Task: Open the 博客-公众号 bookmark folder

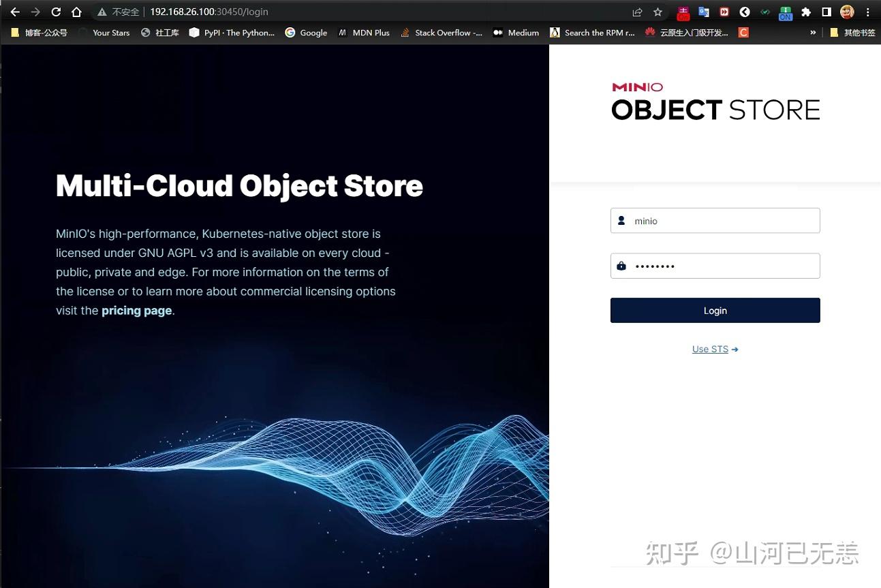Action: pyautogui.click(x=40, y=33)
